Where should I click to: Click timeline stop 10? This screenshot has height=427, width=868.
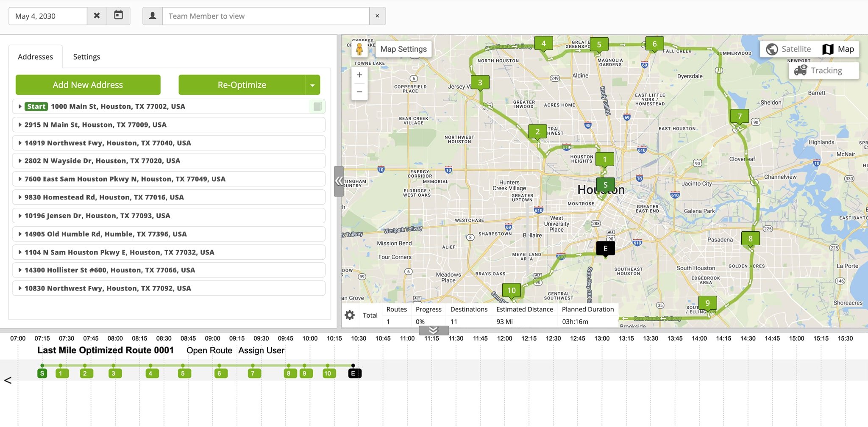pos(329,373)
